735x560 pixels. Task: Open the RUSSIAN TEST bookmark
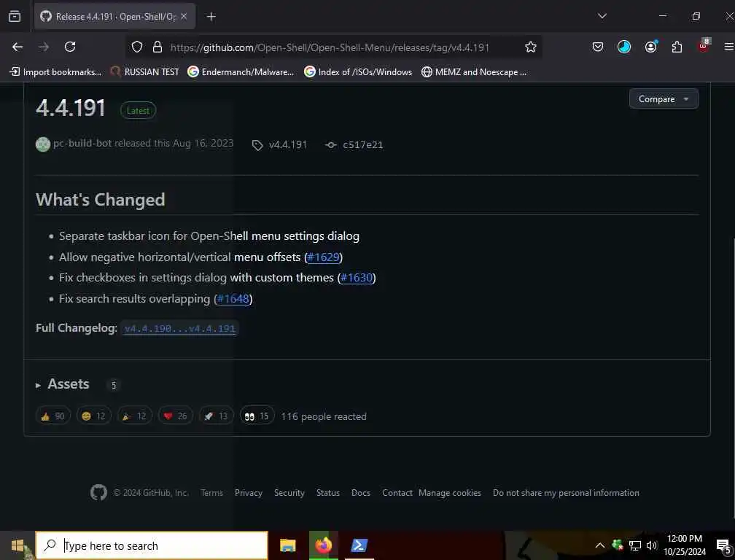click(144, 71)
